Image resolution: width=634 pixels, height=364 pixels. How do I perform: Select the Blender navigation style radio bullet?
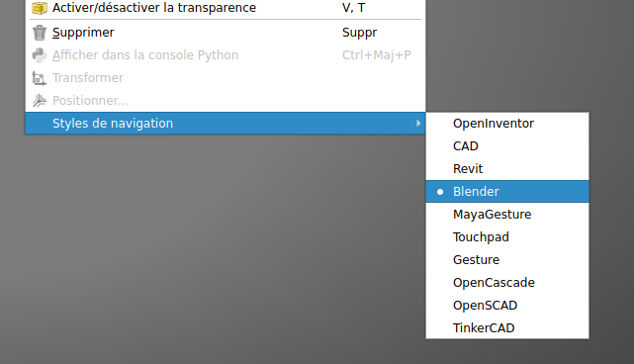click(440, 192)
